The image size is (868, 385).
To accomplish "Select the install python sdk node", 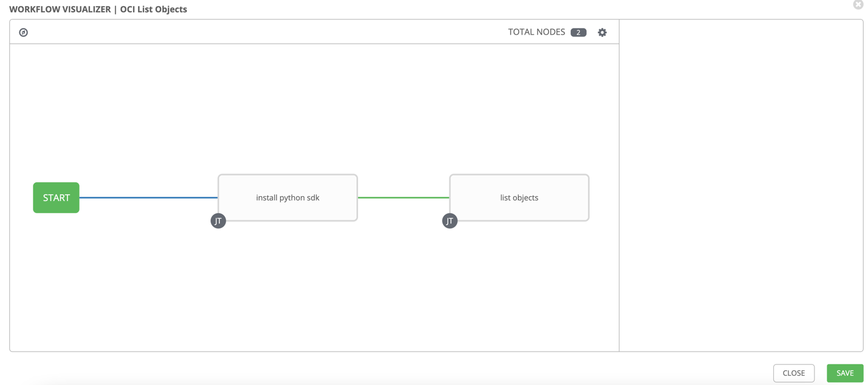I will (288, 197).
